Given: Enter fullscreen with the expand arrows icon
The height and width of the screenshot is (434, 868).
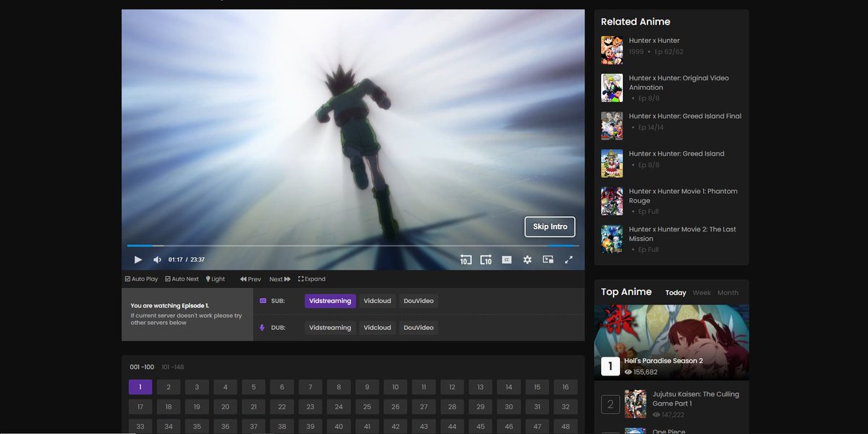Looking at the screenshot, I should (569, 260).
